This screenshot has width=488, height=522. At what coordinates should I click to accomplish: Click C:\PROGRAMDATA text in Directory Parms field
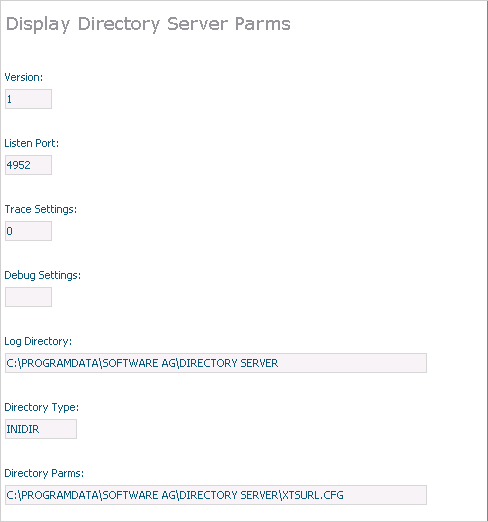coord(52,495)
